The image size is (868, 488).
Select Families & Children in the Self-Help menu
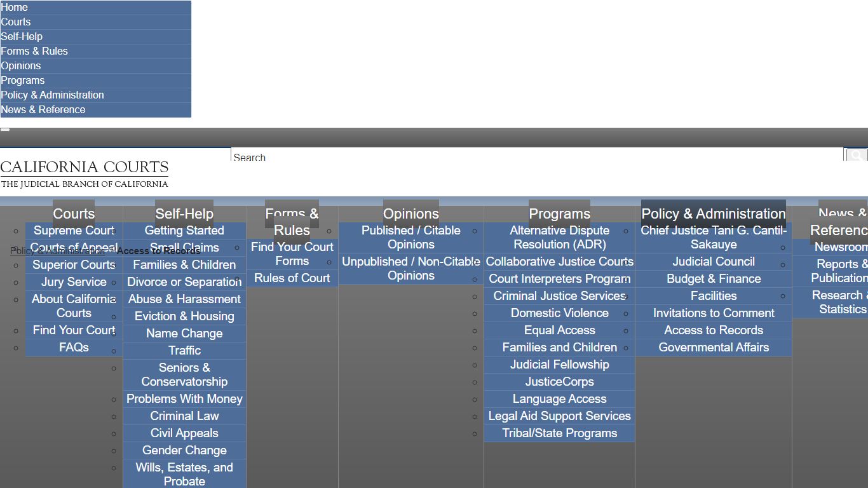[x=184, y=265]
